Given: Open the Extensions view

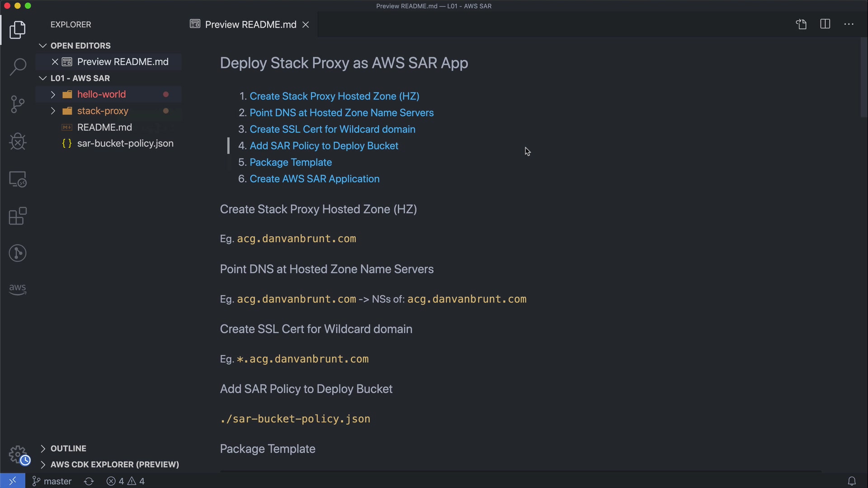Looking at the screenshot, I should (x=18, y=216).
